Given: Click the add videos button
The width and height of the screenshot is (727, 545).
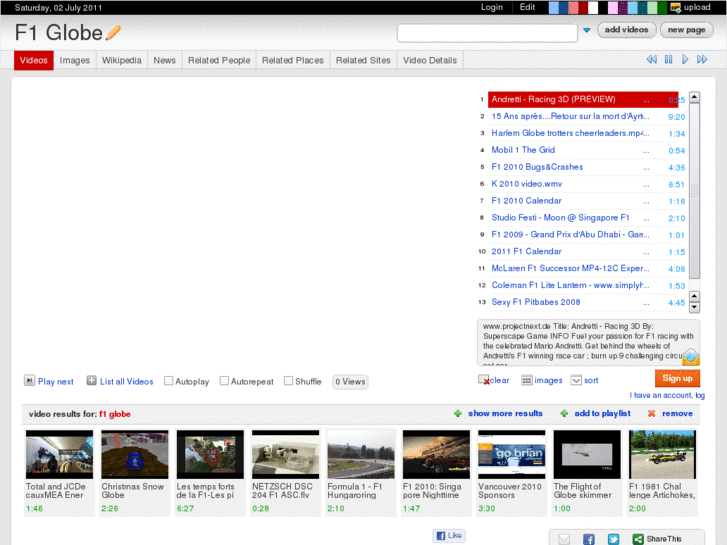Looking at the screenshot, I should coord(626,30).
